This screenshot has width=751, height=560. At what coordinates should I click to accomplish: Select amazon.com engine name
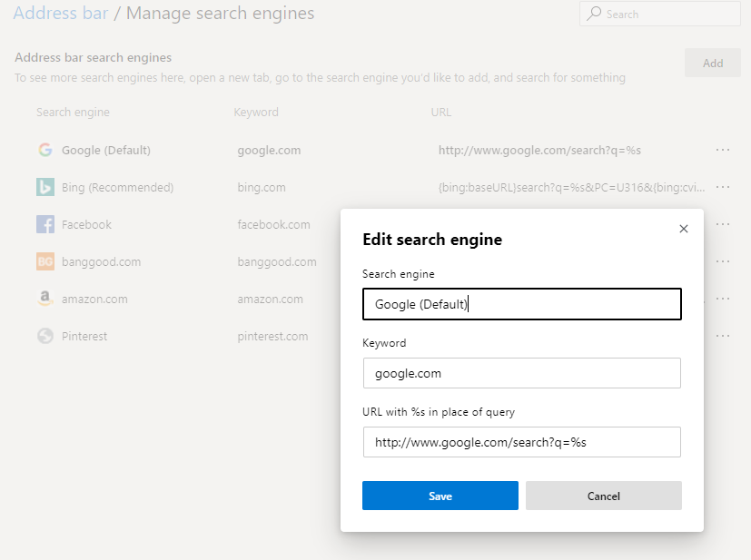pyautogui.click(x=94, y=300)
